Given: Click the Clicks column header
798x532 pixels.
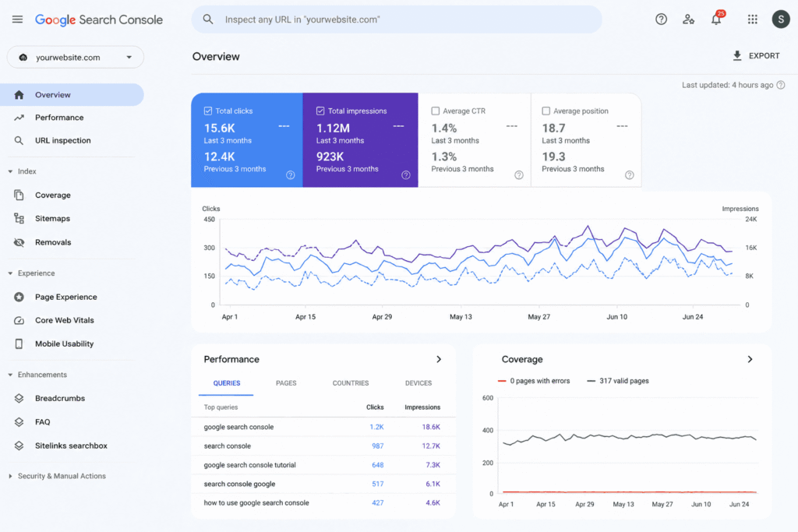Looking at the screenshot, I should coord(375,407).
